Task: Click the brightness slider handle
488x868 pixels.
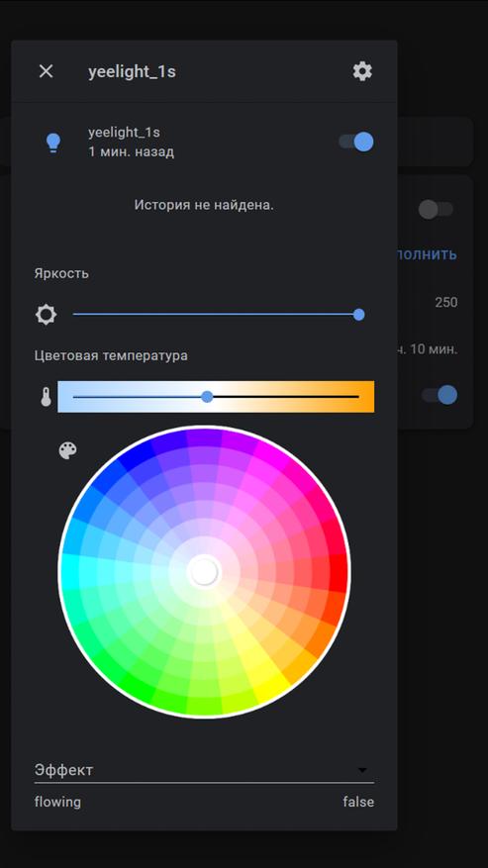Action: (x=359, y=315)
